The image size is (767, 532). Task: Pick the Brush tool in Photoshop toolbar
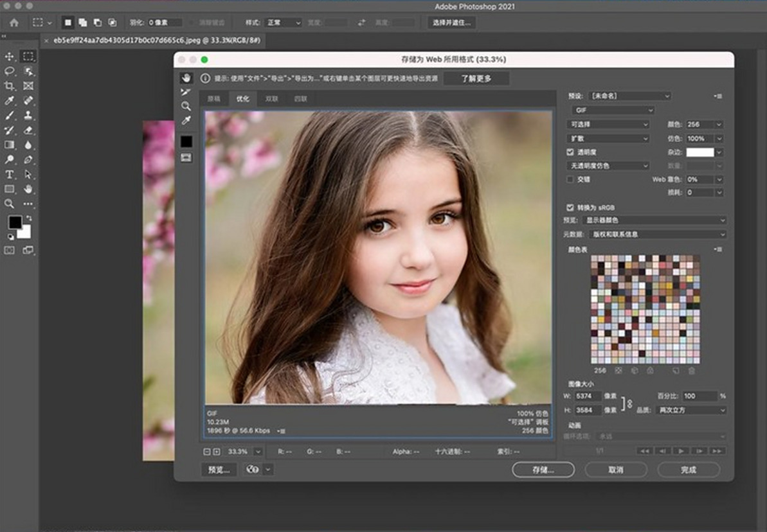coord(9,116)
